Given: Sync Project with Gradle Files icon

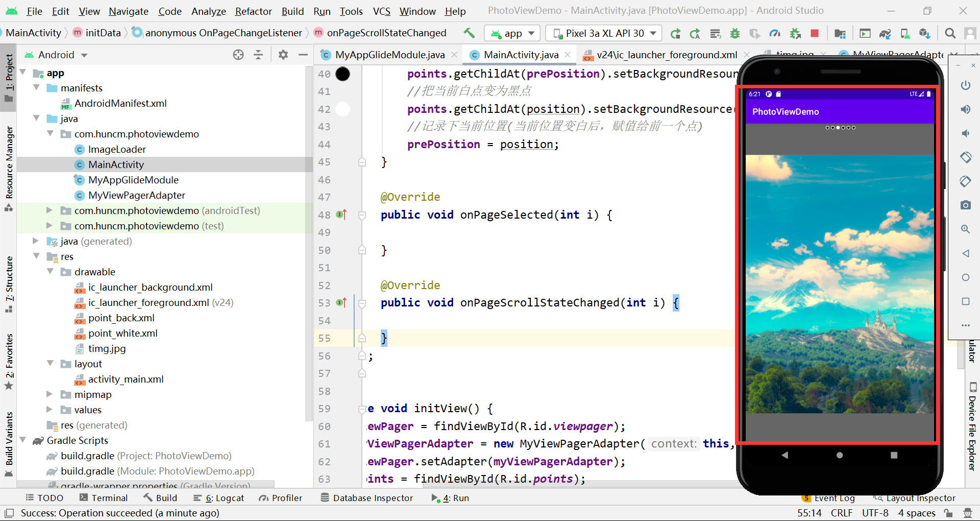Looking at the screenshot, I should pyautogui.click(x=885, y=34).
